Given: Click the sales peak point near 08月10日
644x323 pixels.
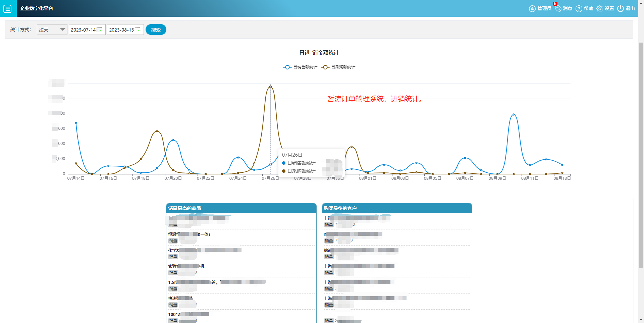Looking at the screenshot, I should pos(514,115).
